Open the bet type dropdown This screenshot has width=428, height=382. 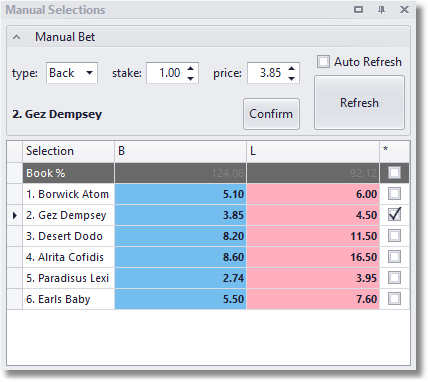pyautogui.click(x=89, y=73)
